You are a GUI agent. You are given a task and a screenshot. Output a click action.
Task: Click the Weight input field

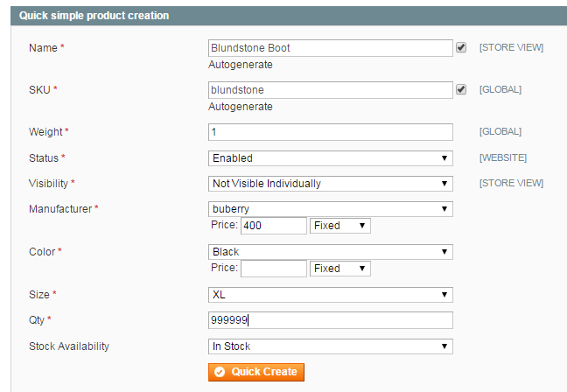click(330, 132)
